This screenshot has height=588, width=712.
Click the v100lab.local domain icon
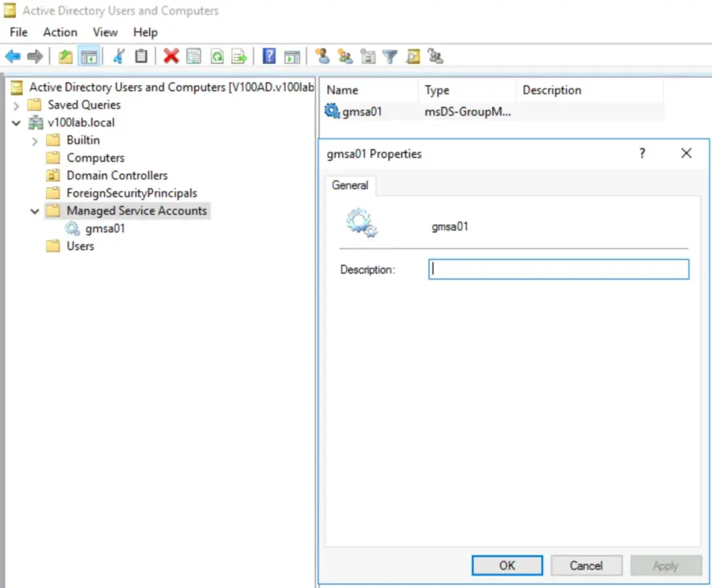pyautogui.click(x=36, y=123)
